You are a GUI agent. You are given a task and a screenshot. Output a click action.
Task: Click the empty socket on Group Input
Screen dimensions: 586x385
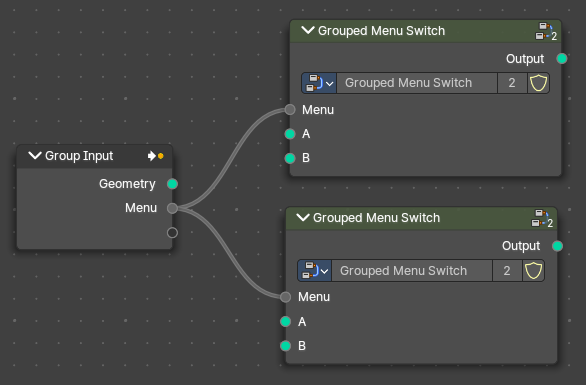(x=172, y=232)
